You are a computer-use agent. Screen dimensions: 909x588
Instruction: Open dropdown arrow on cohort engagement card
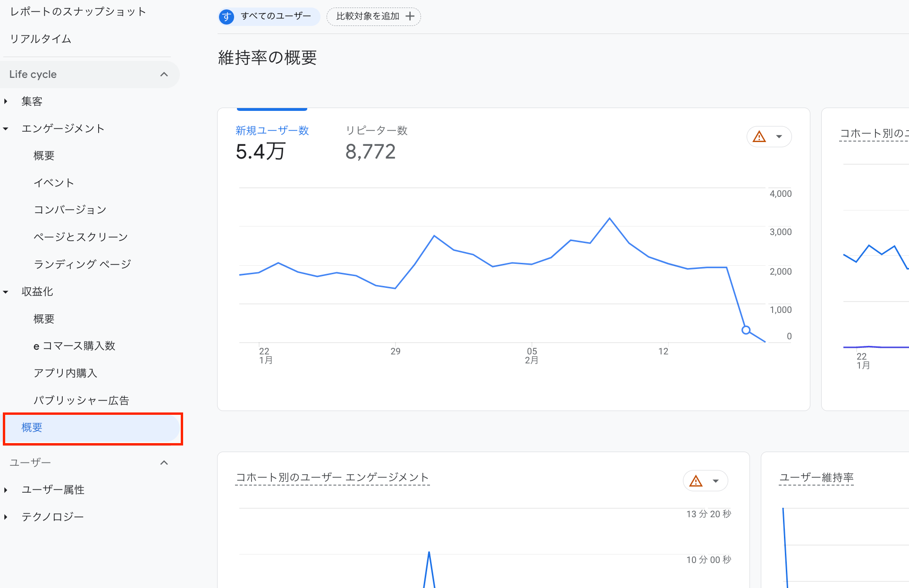(x=716, y=481)
